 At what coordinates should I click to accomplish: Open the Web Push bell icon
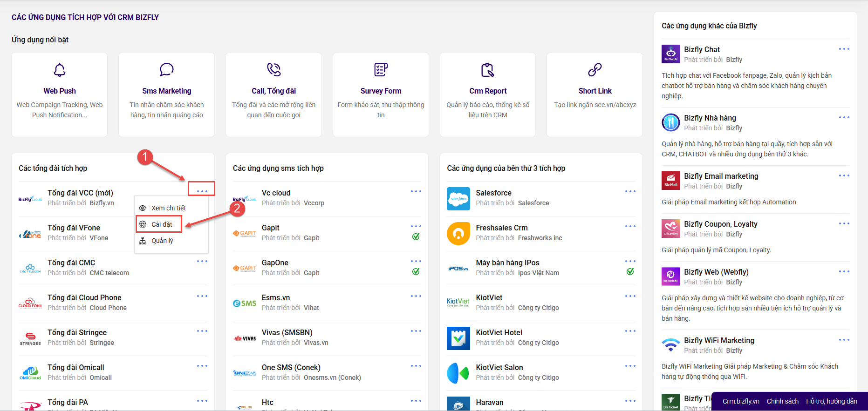[60, 70]
